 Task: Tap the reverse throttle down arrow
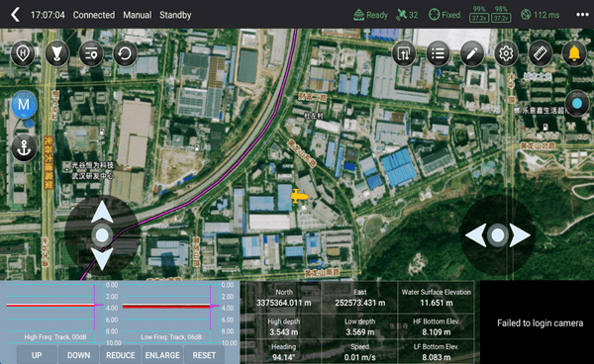[102, 259]
